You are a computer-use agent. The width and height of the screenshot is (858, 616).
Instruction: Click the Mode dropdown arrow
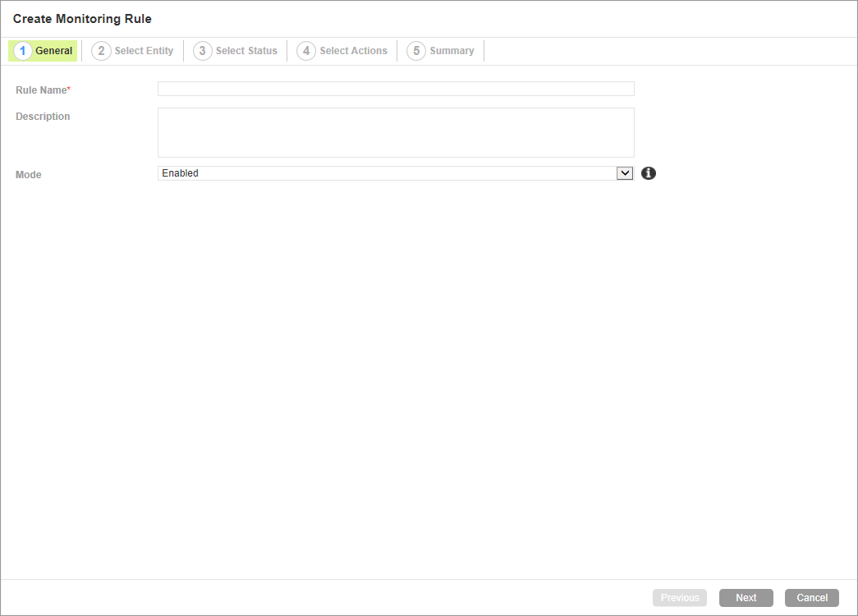pyautogui.click(x=625, y=173)
